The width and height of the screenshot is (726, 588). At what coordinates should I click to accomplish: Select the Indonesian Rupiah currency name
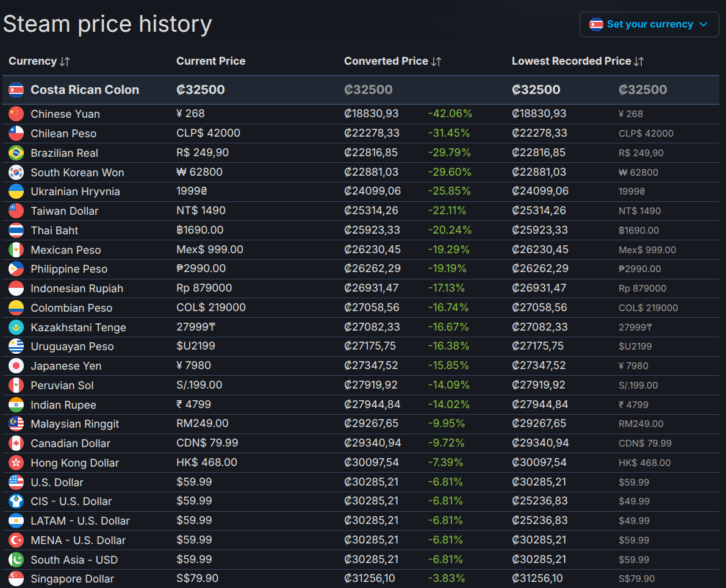(x=77, y=289)
